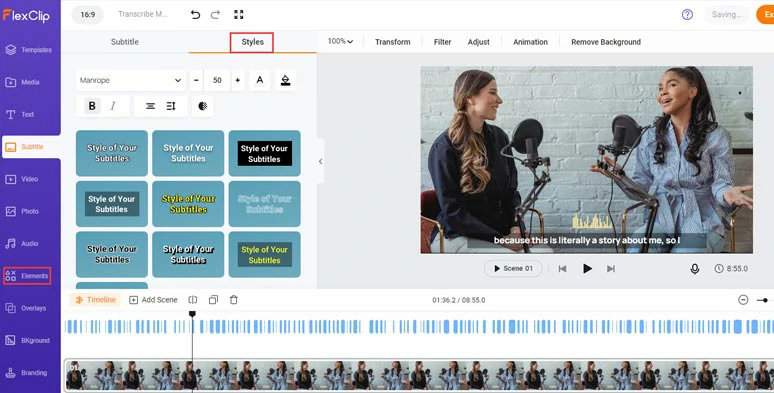Select the black box subtitle style
This screenshot has width=774, height=393.
click(x=265, y=154)
